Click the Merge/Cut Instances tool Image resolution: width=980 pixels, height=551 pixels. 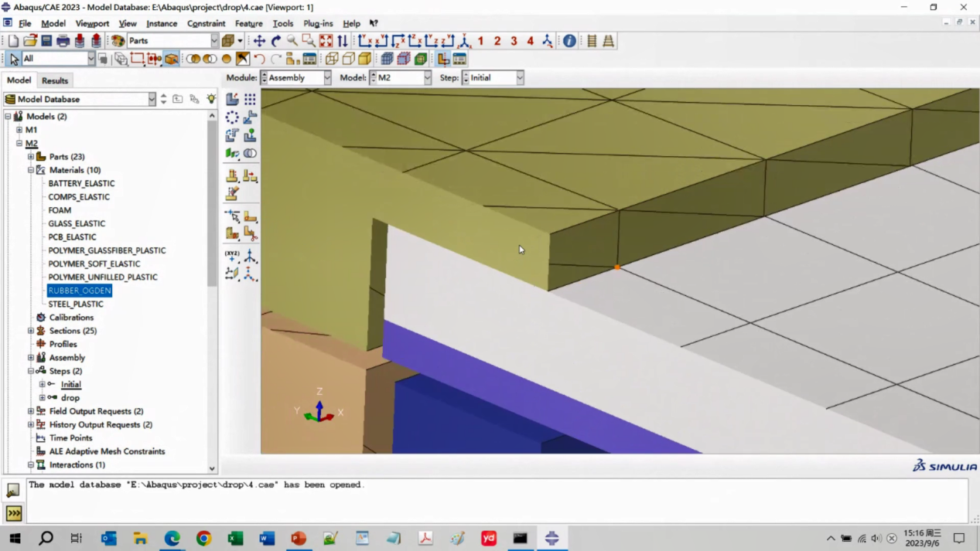tap(250, 153)
